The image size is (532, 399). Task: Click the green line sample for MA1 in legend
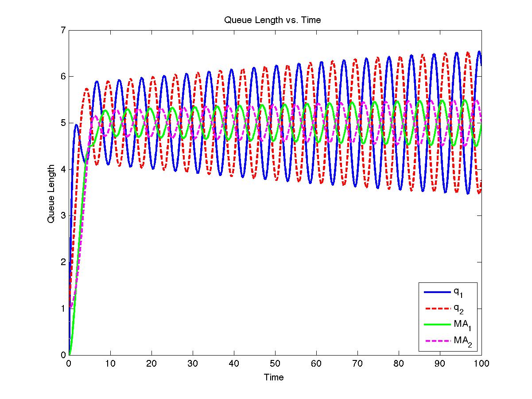point(437,325)
